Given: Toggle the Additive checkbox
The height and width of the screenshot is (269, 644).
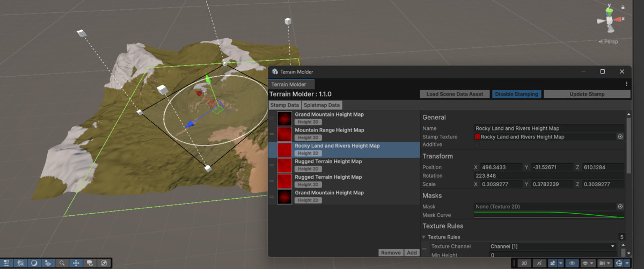Looking at the screenshot, I should (x=477, y=145).
